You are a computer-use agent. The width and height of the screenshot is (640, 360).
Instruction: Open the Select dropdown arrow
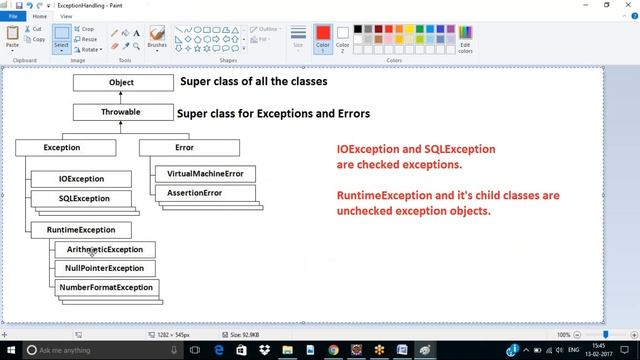[62, 51]
